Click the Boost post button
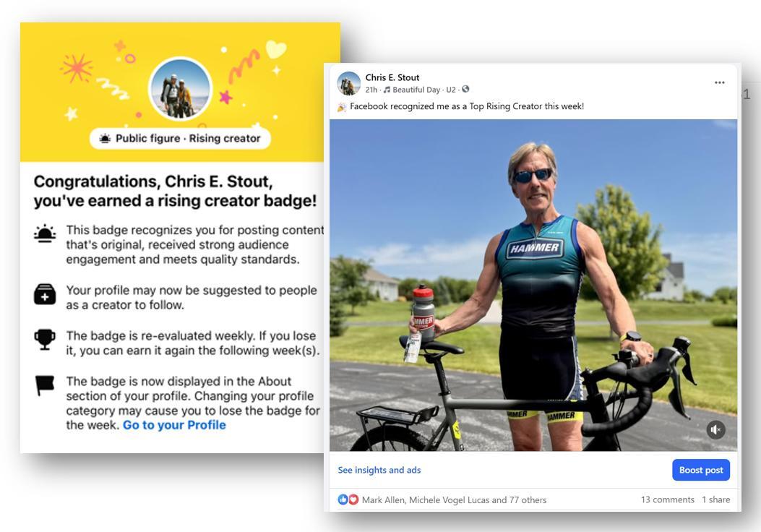Screen dimensions: 761x532 point(701,470)
